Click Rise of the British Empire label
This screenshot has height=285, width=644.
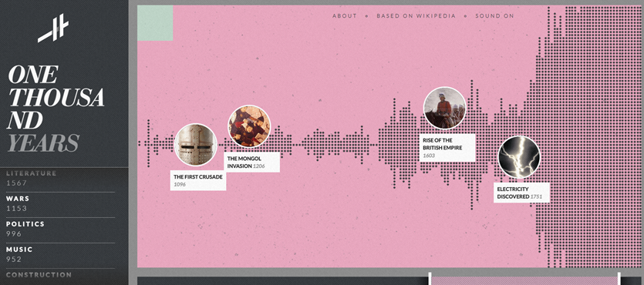point(447,148)
